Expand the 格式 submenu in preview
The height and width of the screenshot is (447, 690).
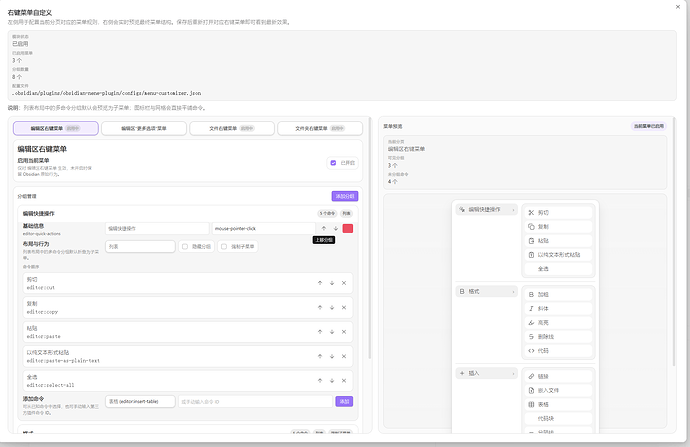coord(486,291)
